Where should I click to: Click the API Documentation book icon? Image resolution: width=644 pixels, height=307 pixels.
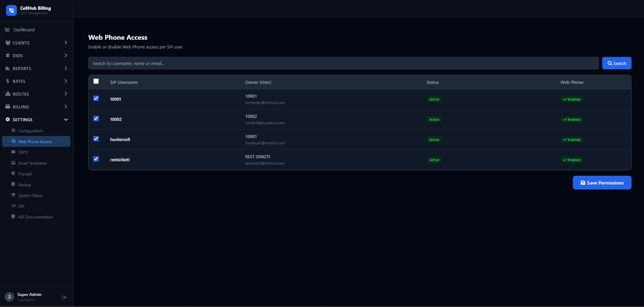(x=13, y=217)
